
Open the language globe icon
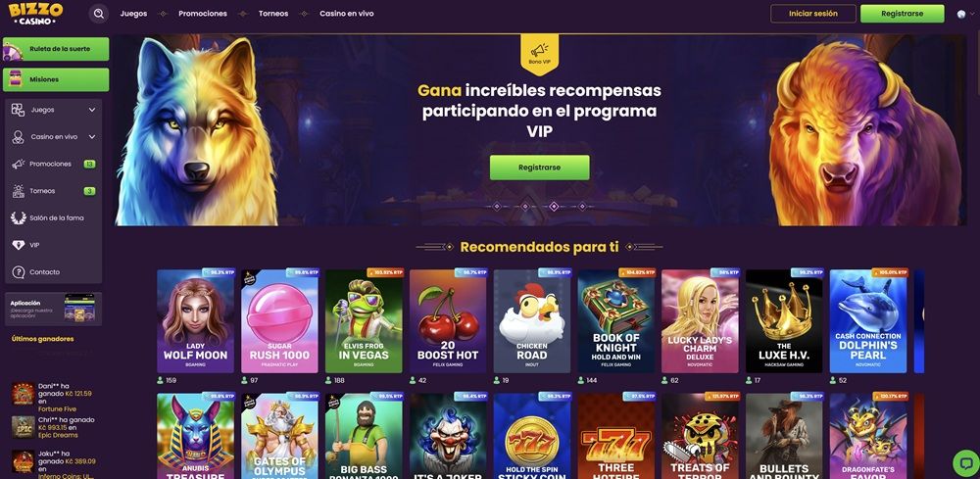point(961,14)
